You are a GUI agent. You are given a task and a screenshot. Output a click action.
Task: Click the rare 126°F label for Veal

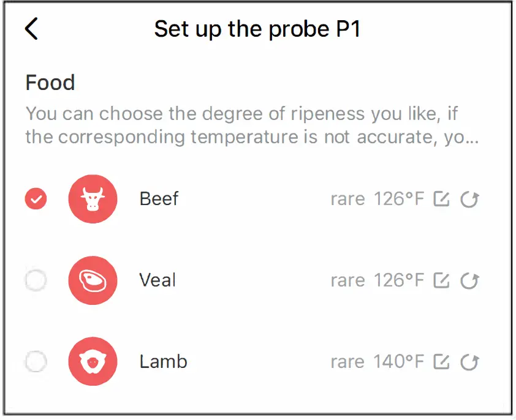click(x=380, y=280)
